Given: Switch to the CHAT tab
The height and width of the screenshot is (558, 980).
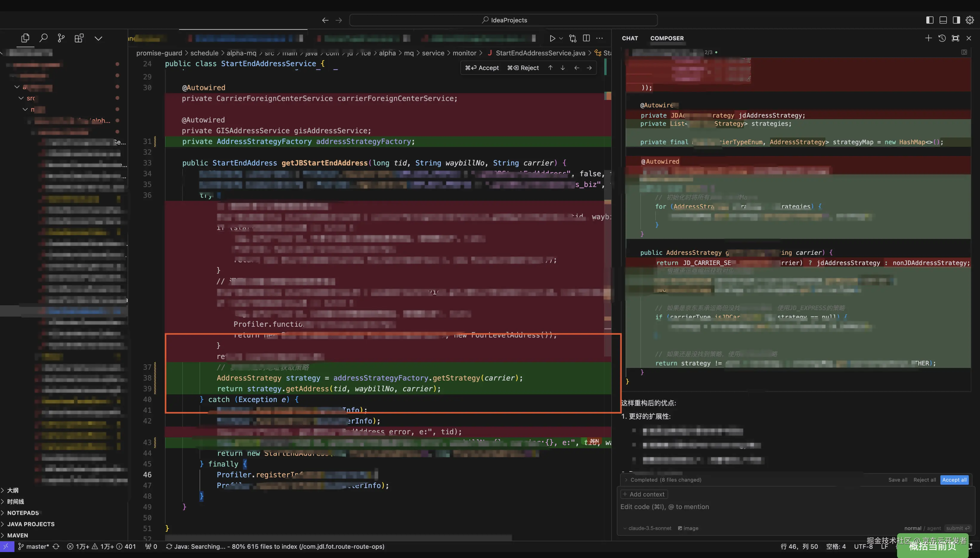Looking at the screenshot, I should tap(630, 38).
